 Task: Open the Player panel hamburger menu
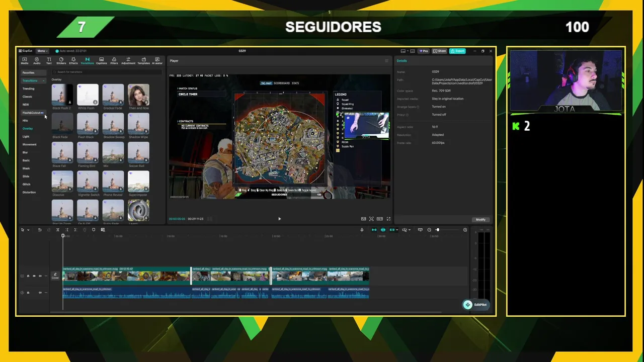pos(386,61)
